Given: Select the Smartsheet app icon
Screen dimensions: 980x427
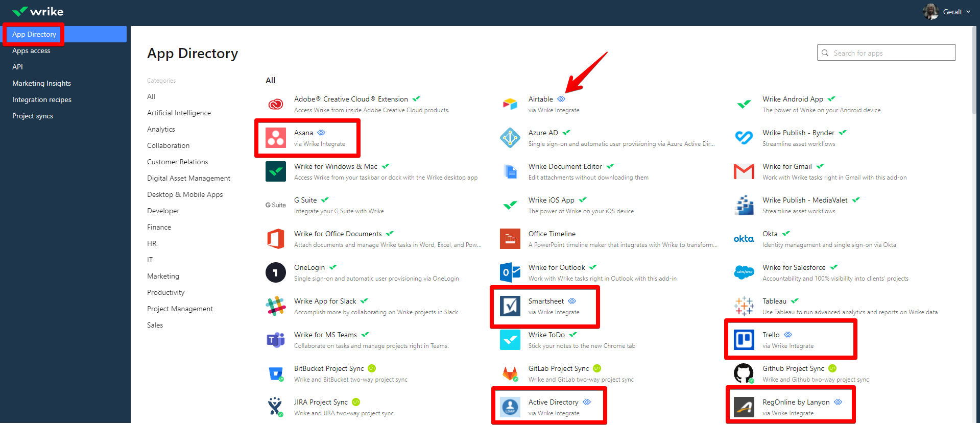Looking at the screenshot, I should [x=510, y=306].
